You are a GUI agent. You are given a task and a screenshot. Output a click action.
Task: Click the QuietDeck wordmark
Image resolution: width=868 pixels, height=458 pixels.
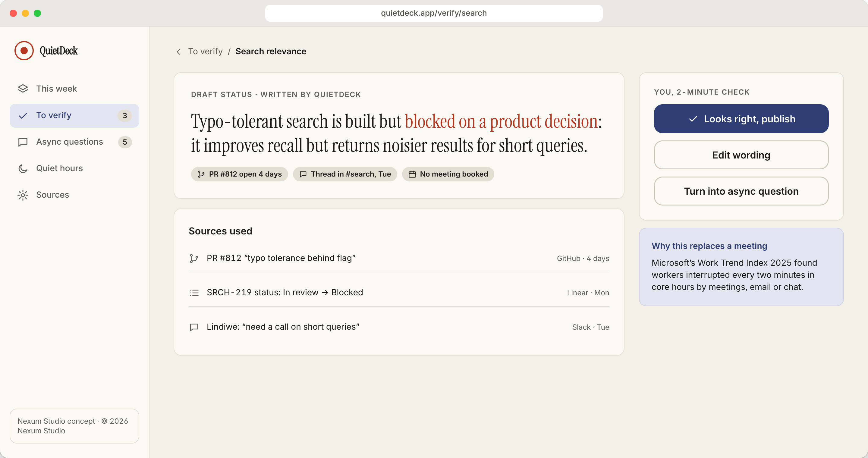point(59,51)
